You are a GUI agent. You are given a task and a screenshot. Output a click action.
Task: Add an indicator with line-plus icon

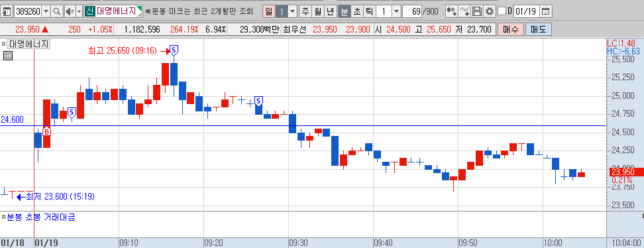tap(464, 11)
